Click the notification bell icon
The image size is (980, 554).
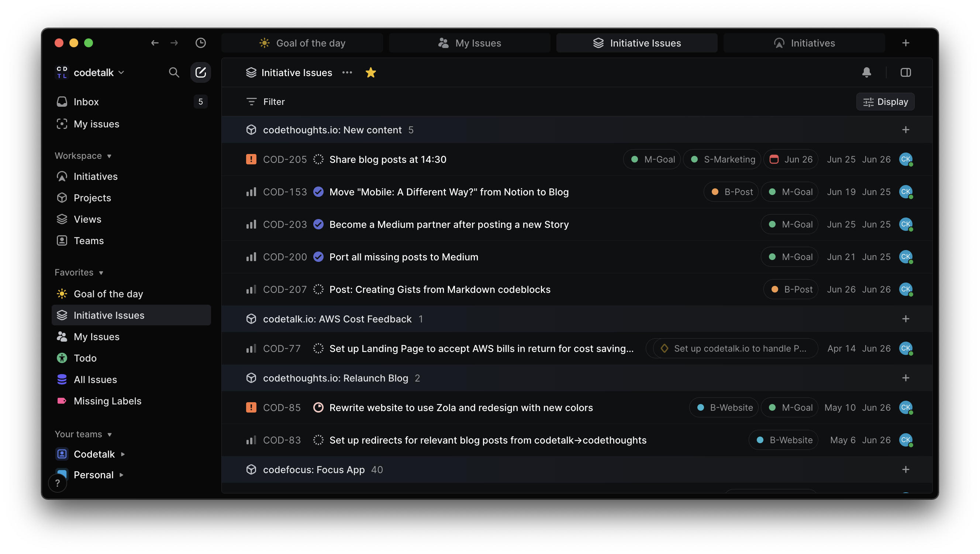tap(866, 72)
